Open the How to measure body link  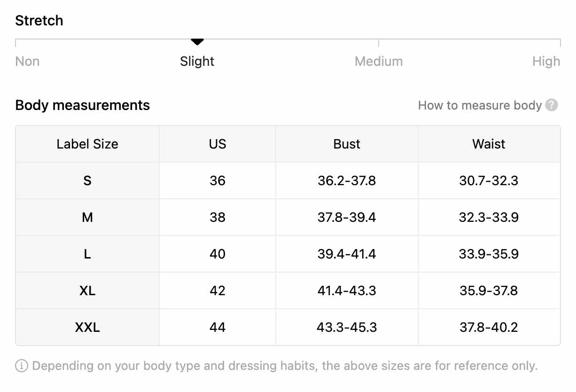pos(480,105)
